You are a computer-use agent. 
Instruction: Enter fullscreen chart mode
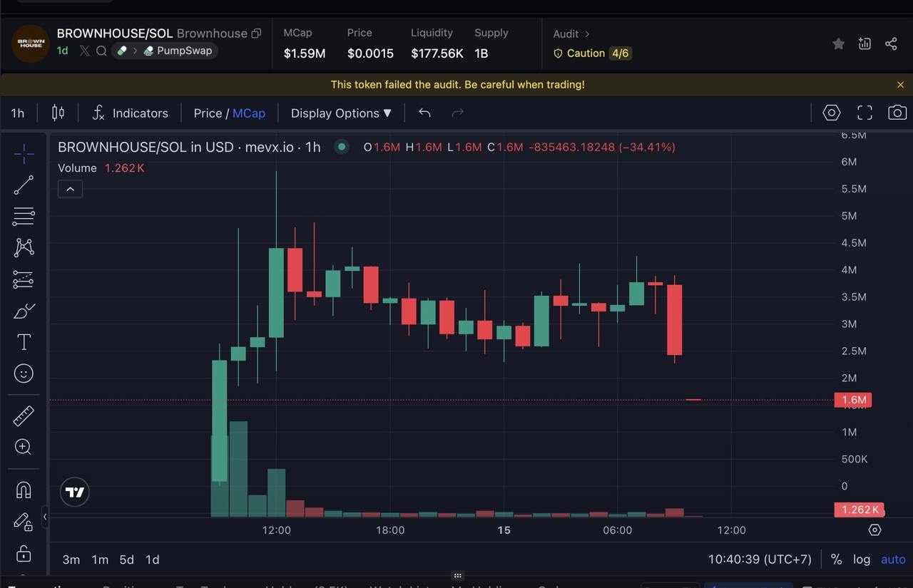tap(864, 113)
